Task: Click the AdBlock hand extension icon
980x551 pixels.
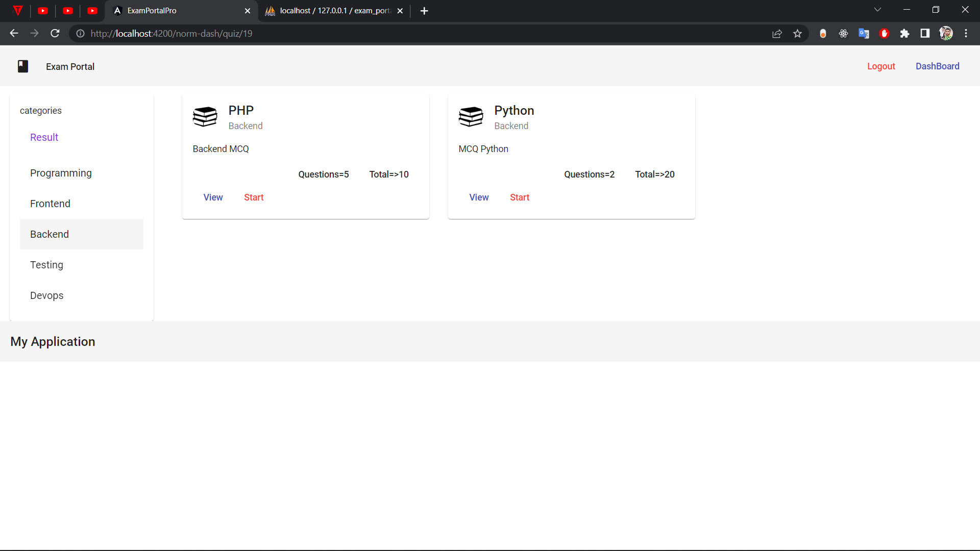Action: (x=885, y=33)
